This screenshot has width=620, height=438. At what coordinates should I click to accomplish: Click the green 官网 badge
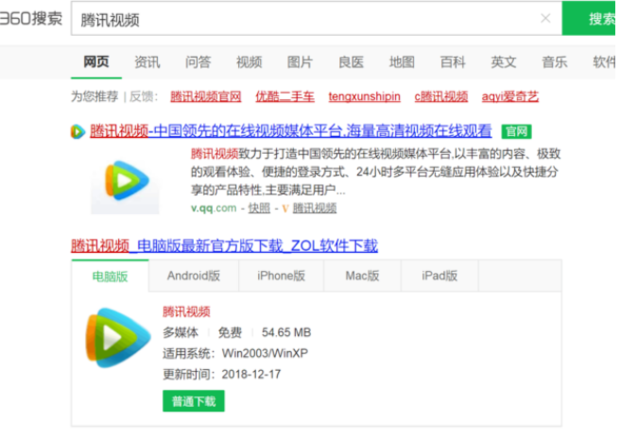(516, 131)
